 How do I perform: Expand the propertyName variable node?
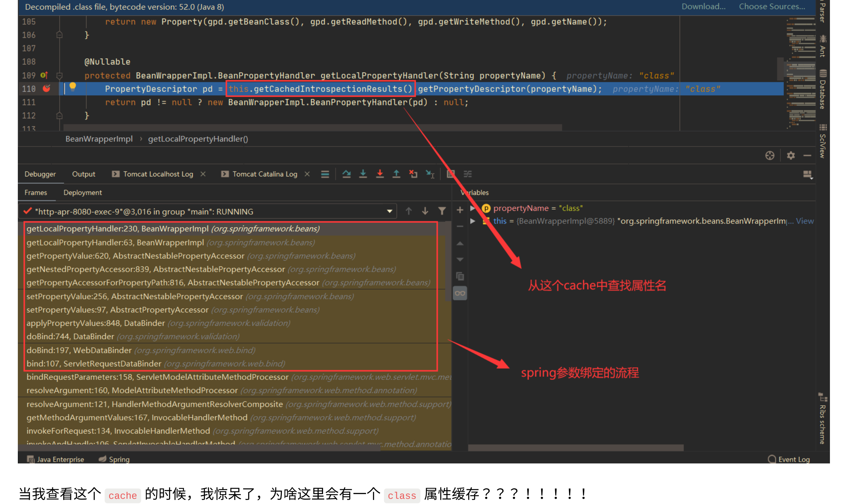click(472, 208)
